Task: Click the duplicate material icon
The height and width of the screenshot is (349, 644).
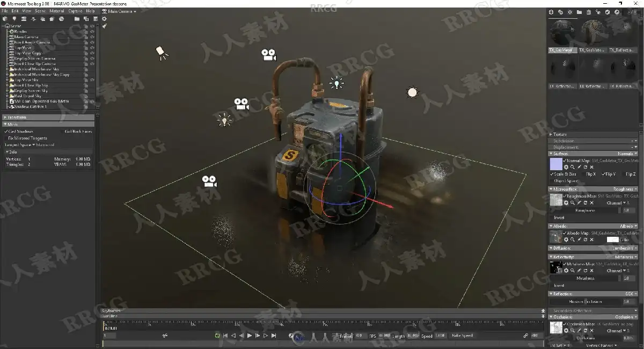Action: click(560, 12)
